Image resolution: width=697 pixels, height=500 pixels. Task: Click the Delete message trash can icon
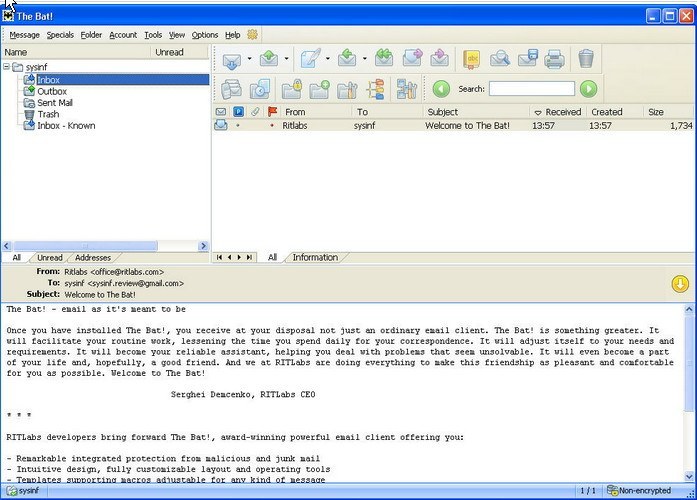click(586, 59)
